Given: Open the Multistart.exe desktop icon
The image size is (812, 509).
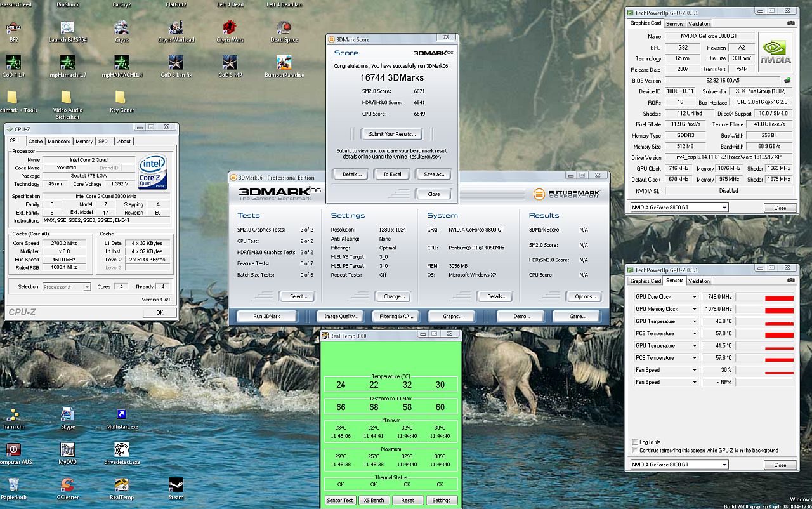Looking at the screenshot, I should 122,419.
